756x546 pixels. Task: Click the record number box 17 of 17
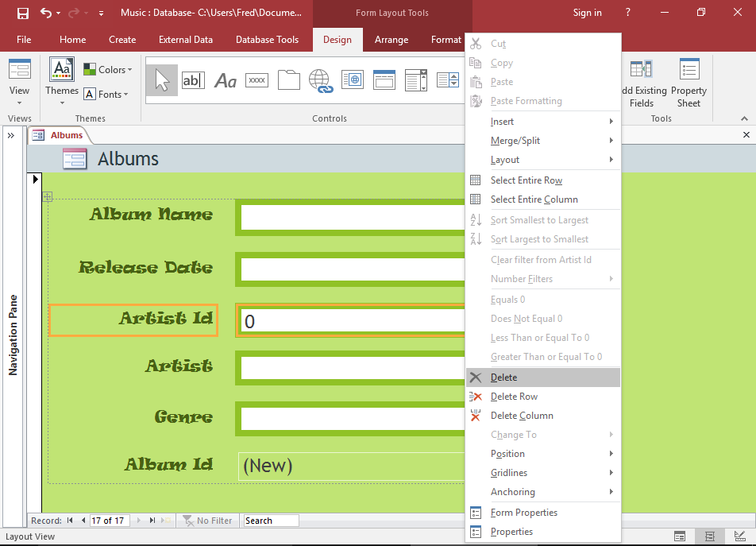[x=110, y=521]
